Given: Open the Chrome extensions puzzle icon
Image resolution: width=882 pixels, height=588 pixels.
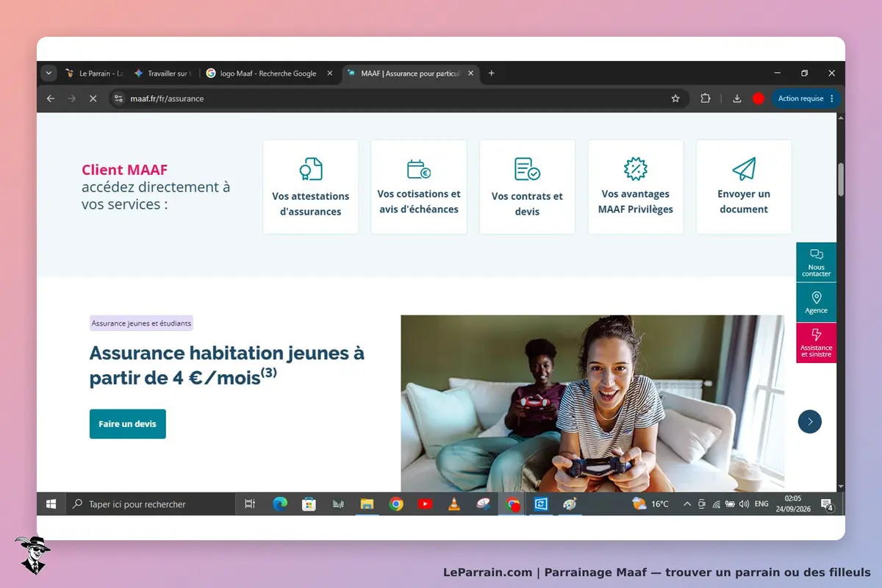Looking at the screenshot, I should [706, 98].
